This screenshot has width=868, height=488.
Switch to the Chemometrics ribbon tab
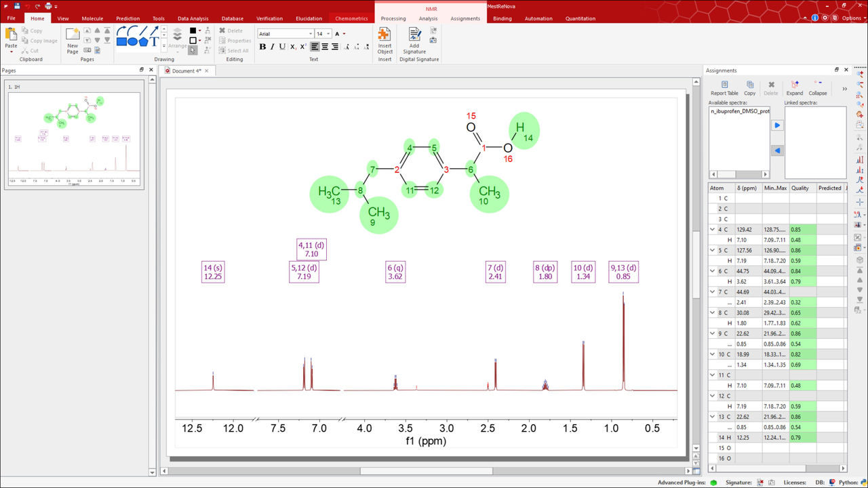351,18
